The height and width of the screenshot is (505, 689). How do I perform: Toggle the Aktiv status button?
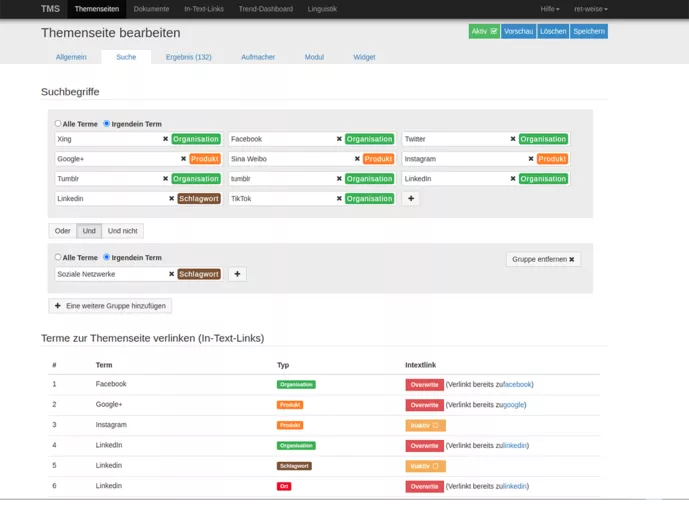[483, 31]
